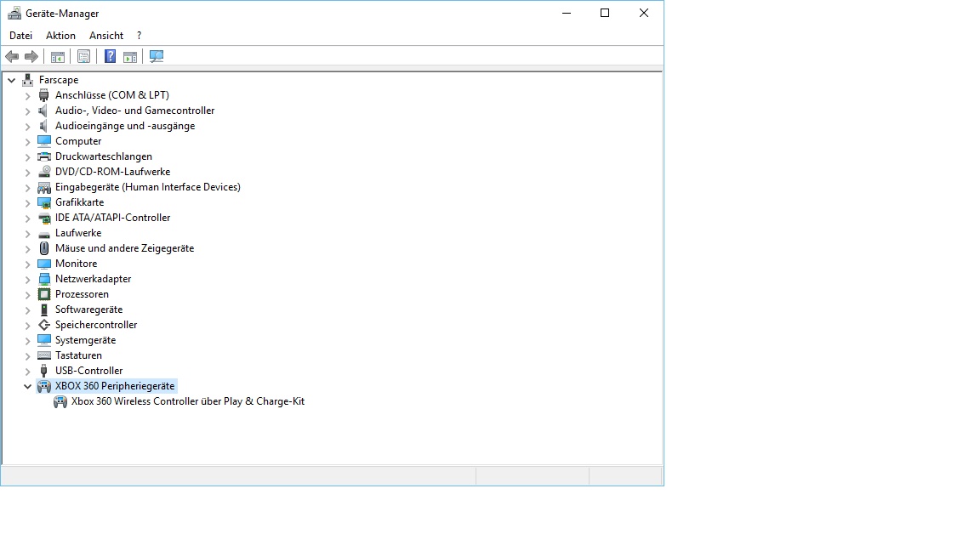
Task: Expand Anschlüsse (COM & LPT)
Action: [x=27, y=95]
